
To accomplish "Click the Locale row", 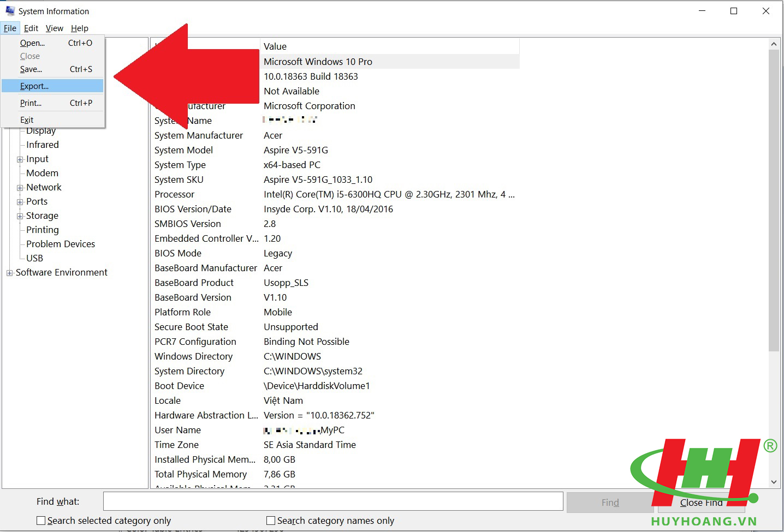I will point(335,401).
